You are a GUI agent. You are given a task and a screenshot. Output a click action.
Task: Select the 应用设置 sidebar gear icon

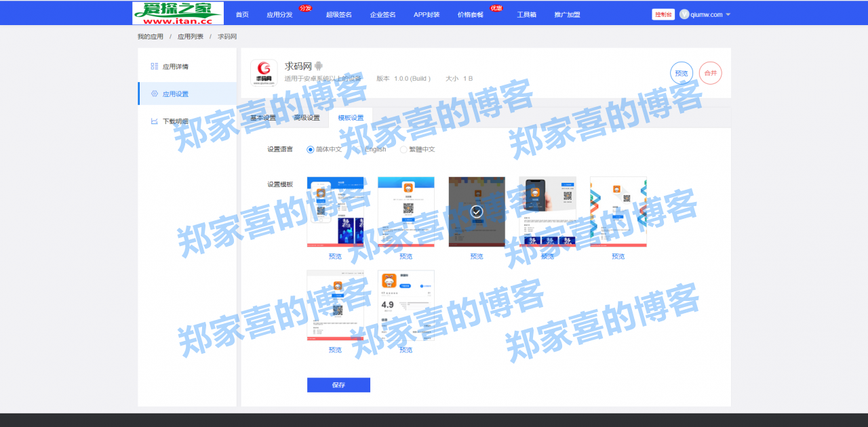155,94
